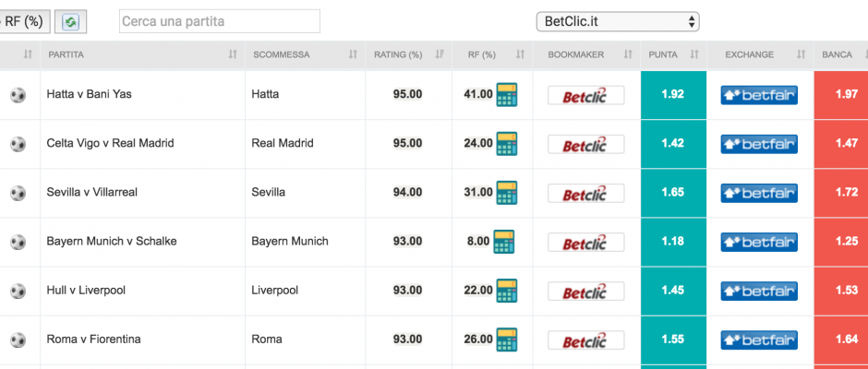Open calculator for Celta Vigo v Real Madrid
Viewport: 868px width, 369px height.
click(x=507, y=144)
